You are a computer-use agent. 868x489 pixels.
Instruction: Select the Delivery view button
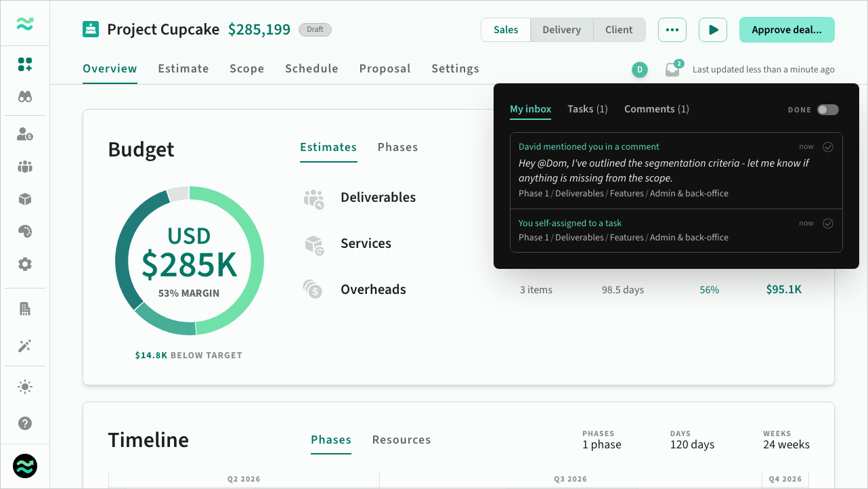561,30
